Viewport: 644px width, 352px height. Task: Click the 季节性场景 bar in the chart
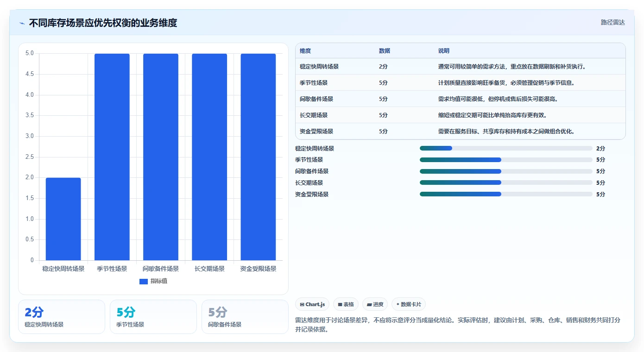(112, 157)
